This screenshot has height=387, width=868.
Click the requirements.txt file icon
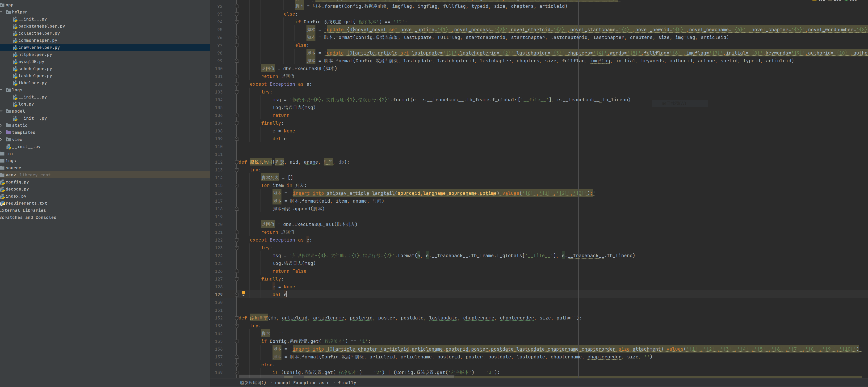click(2, 203)
